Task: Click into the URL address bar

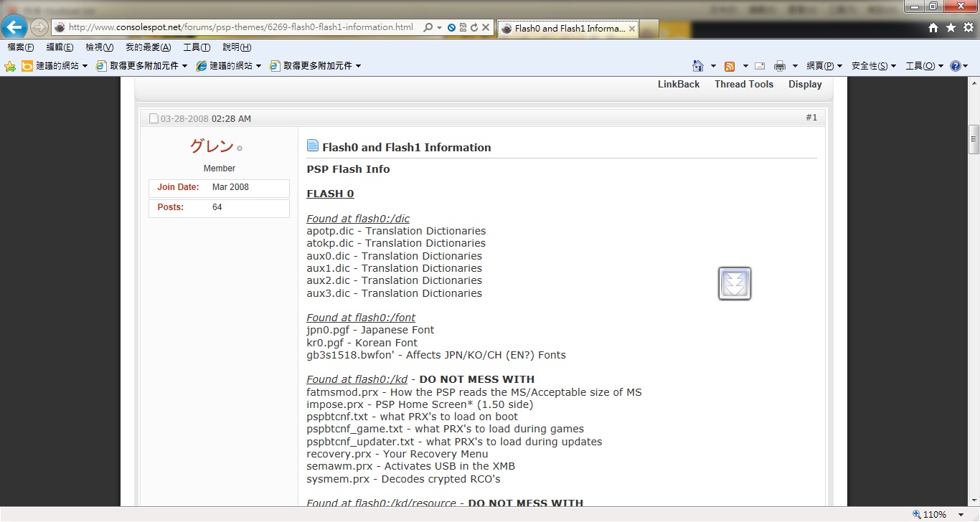Action: click(240, 27)
